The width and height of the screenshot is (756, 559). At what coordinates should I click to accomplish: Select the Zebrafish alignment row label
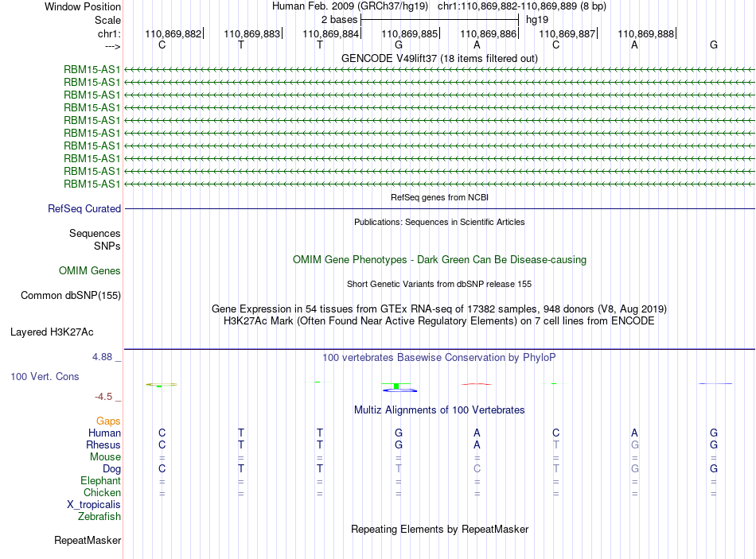pos(99,516)
